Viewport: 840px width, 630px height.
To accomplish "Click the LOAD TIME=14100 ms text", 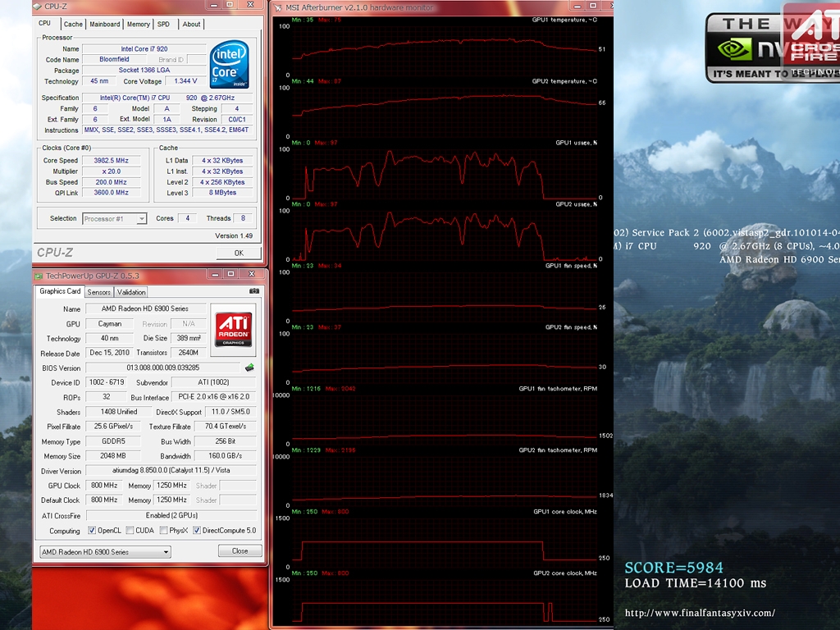I will (x=696, y=583).
